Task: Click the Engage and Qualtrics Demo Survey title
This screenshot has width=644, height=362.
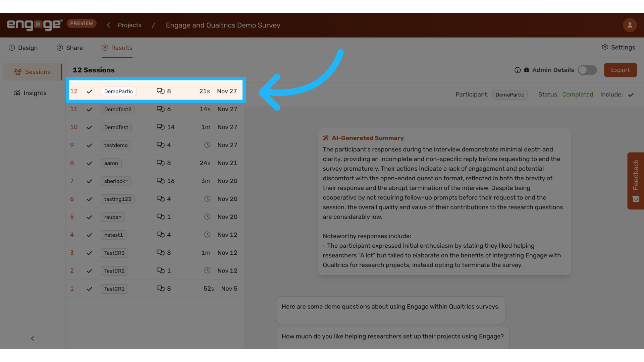Action: (223, 25)
